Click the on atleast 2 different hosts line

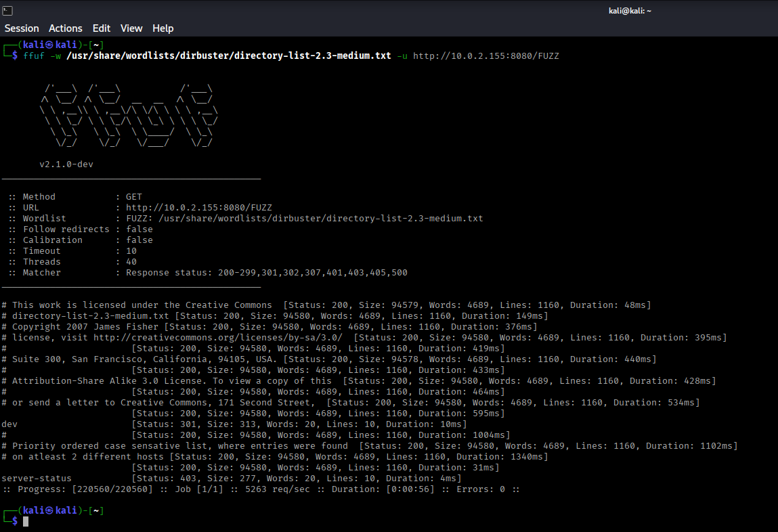[x=275, y=457]
